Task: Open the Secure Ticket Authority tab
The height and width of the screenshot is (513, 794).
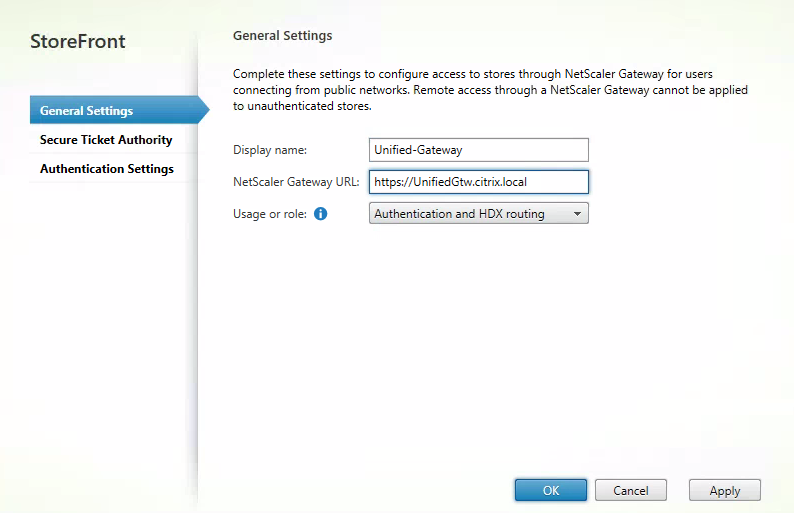Action: [x=106, y=140]
